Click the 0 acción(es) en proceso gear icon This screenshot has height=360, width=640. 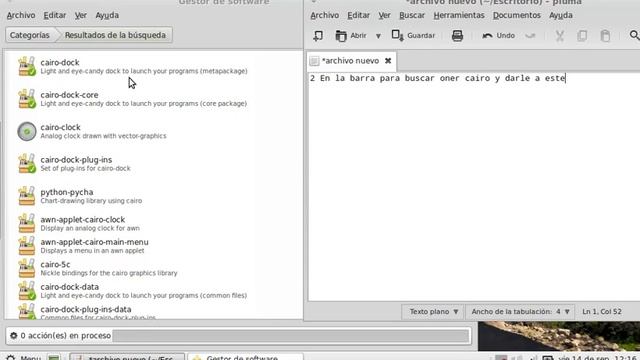point(13,336)
